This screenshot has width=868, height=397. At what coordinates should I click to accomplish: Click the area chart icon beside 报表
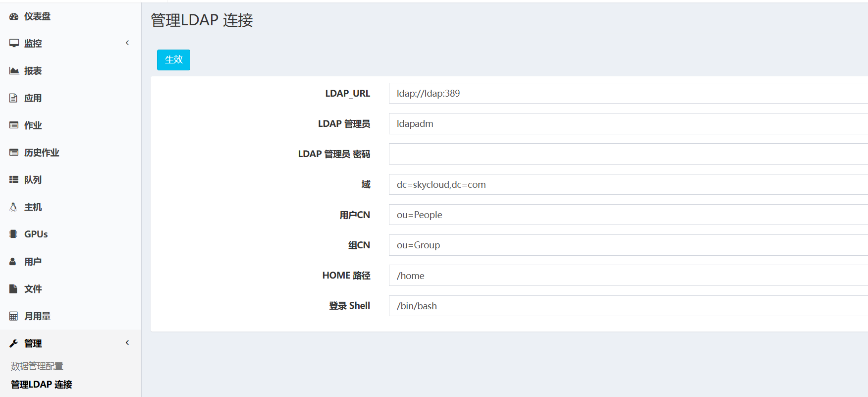point(14,71)
